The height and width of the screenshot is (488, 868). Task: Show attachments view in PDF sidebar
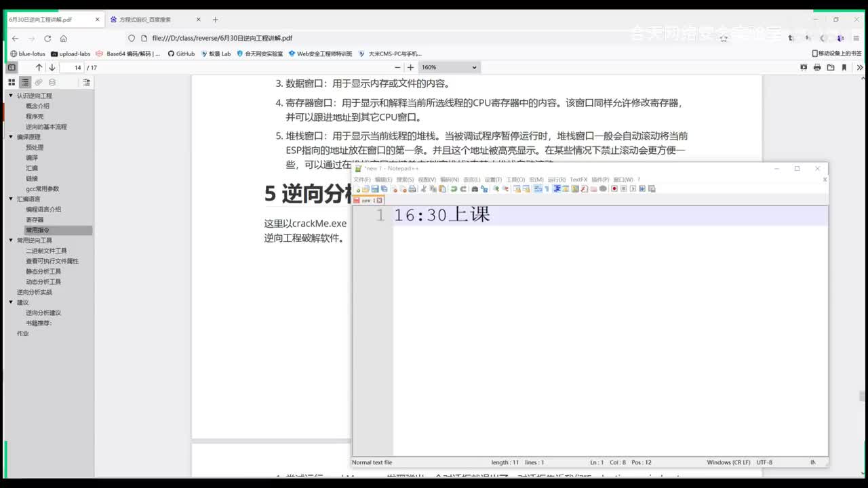39,82
